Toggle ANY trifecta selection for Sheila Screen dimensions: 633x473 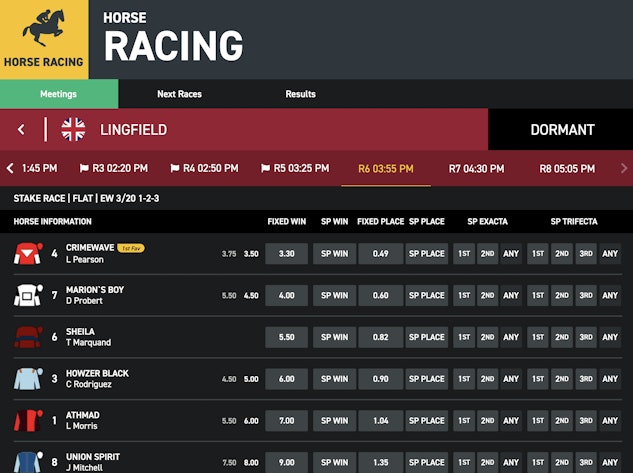click(610, 338)
